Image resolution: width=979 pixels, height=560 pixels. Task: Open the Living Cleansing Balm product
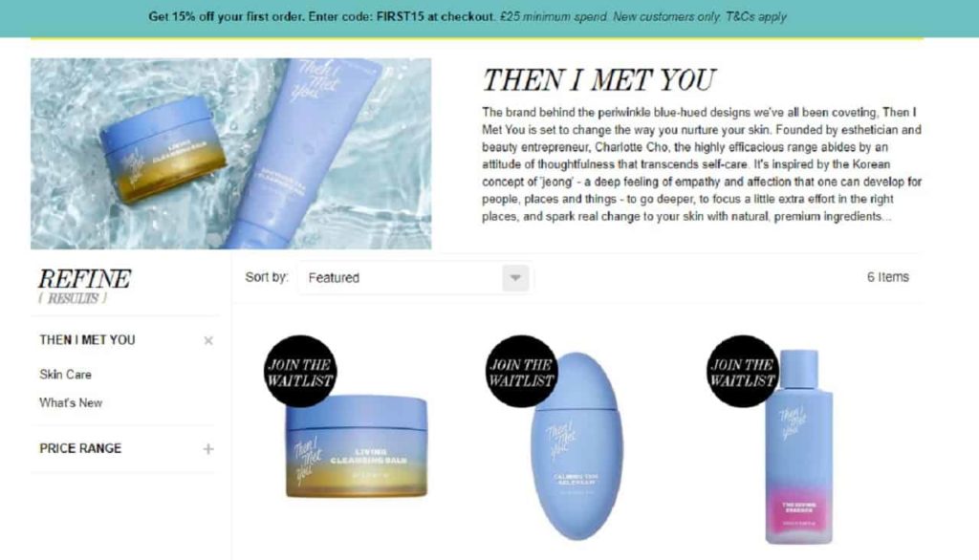coord(357,445)
